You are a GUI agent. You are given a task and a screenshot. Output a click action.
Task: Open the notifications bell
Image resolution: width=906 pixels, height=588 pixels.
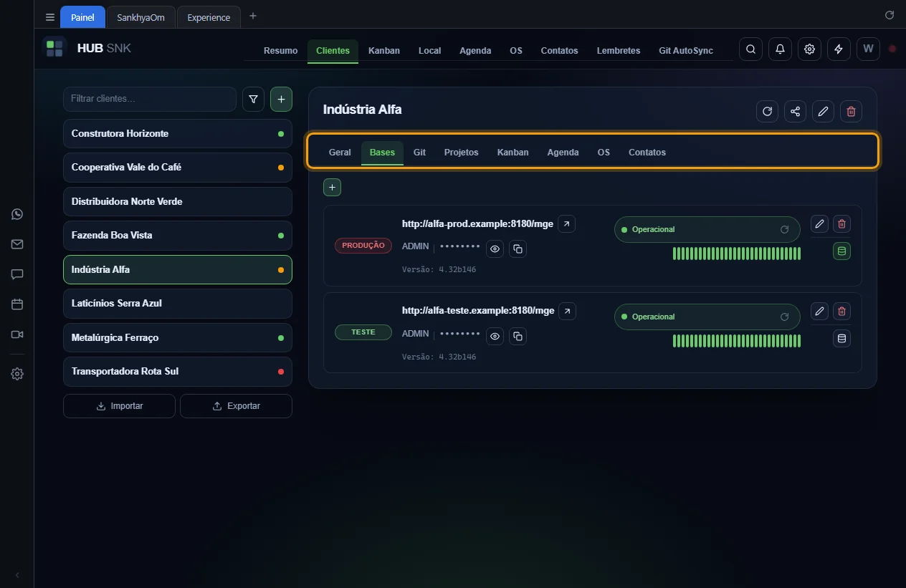pyautogui.click(x=780, y=49)
